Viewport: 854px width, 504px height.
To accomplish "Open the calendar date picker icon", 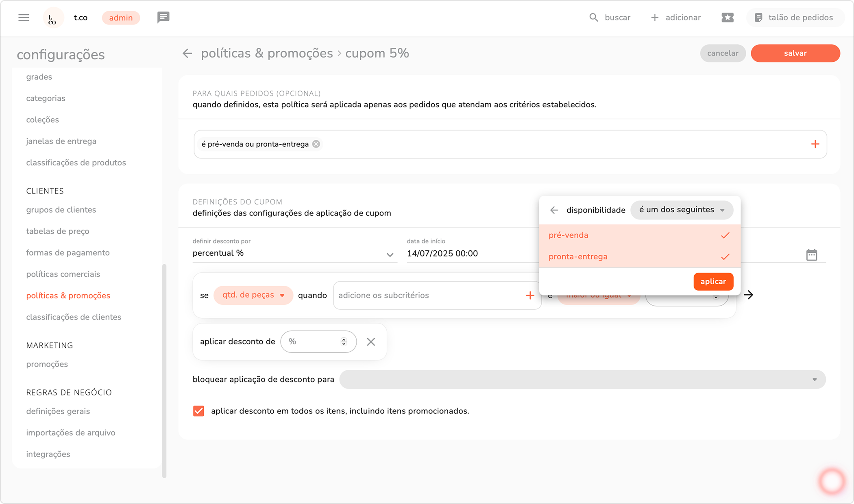I will (x=811, y=255).
